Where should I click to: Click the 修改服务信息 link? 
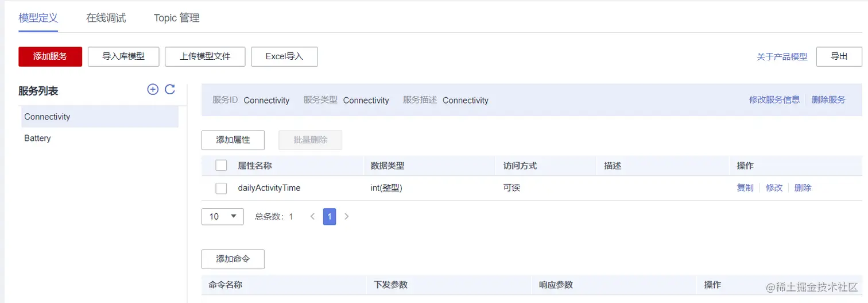tap(774, 99)
